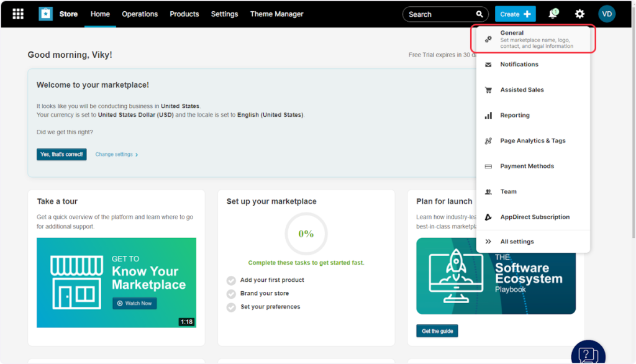Open the VD user avatar menu
The height and width of the screenshot is (364, 636).
tap(607, 14)
